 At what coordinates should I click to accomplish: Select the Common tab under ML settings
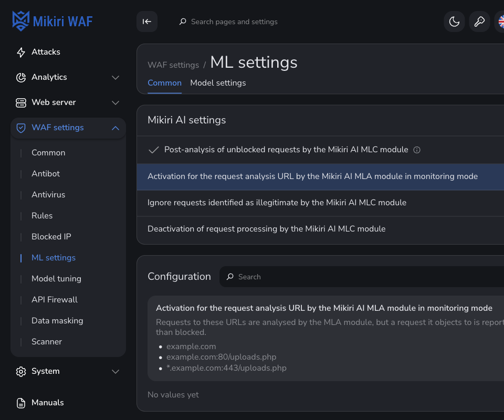pos(164,83)
